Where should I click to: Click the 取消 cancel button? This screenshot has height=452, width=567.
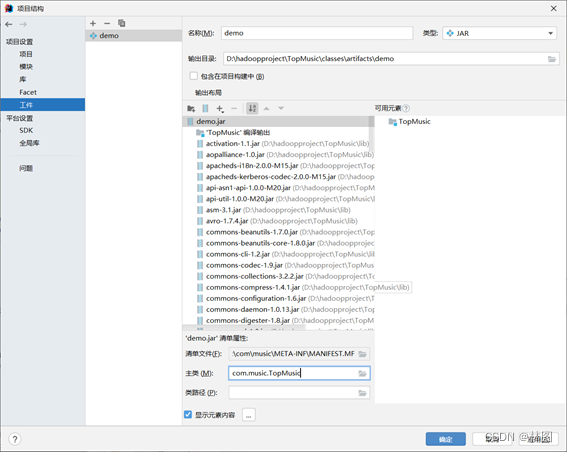point(492,439)
